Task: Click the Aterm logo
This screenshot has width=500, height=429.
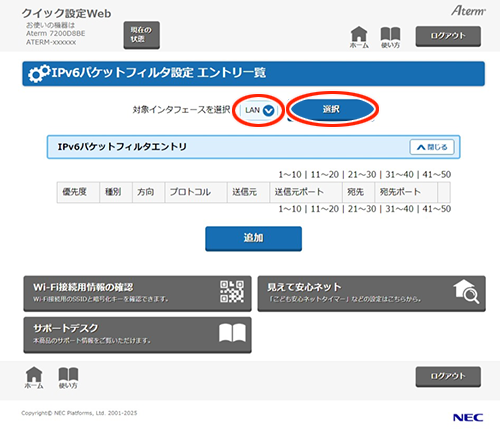Action: point(468,11)
